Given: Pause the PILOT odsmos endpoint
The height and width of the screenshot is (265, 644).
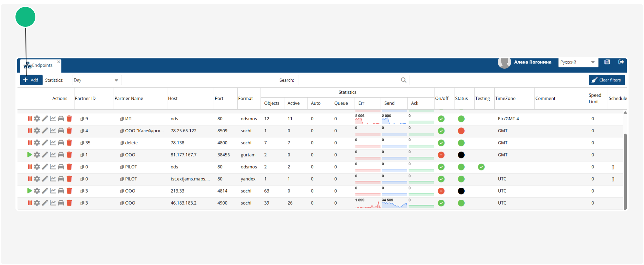Looking at the screenshot, I should pos(30,167).
